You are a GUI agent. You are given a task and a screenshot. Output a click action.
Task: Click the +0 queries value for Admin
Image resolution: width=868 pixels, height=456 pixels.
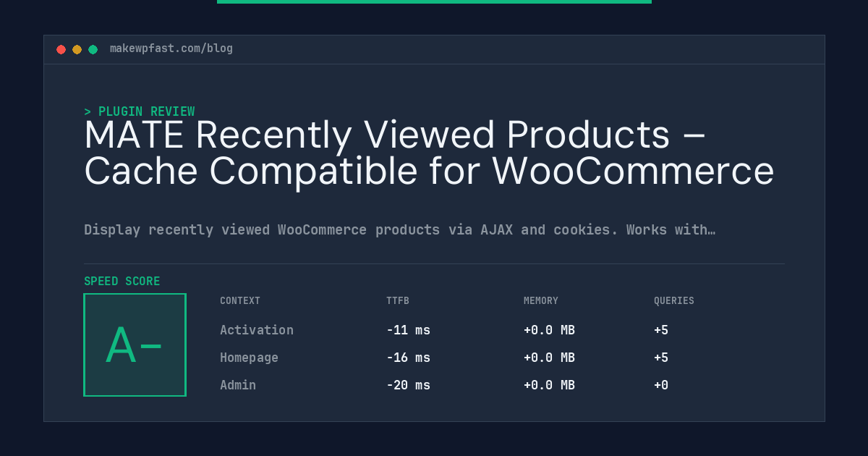661,385
